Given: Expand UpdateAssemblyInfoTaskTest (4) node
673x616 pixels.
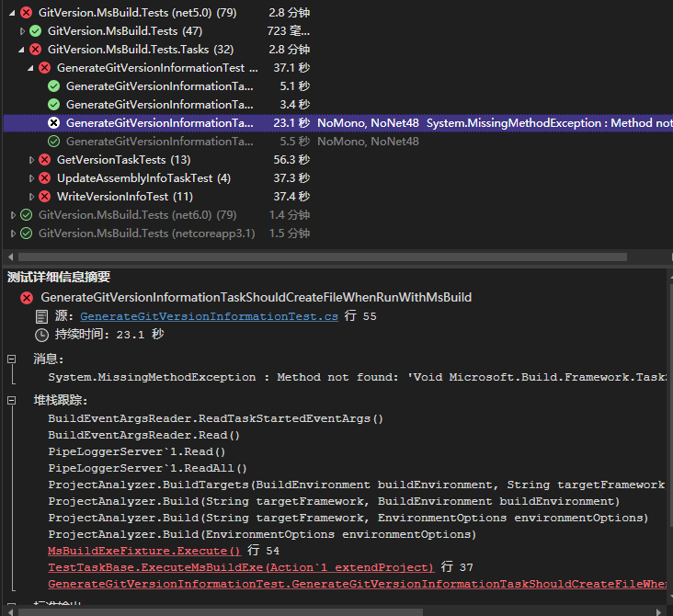Looking at the screenshot, I should tap(31, 178).
